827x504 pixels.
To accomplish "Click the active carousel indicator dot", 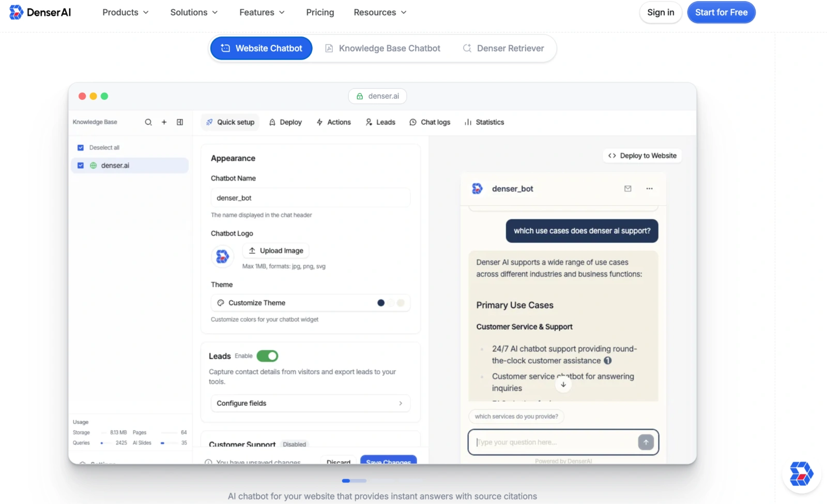I will click(x=346, y=481).
